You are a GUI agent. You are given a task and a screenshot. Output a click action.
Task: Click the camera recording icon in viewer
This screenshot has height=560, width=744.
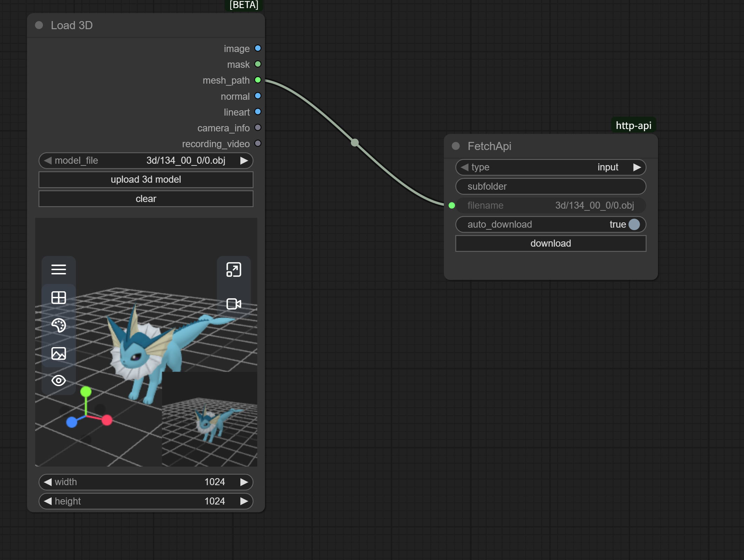(234, 304)
